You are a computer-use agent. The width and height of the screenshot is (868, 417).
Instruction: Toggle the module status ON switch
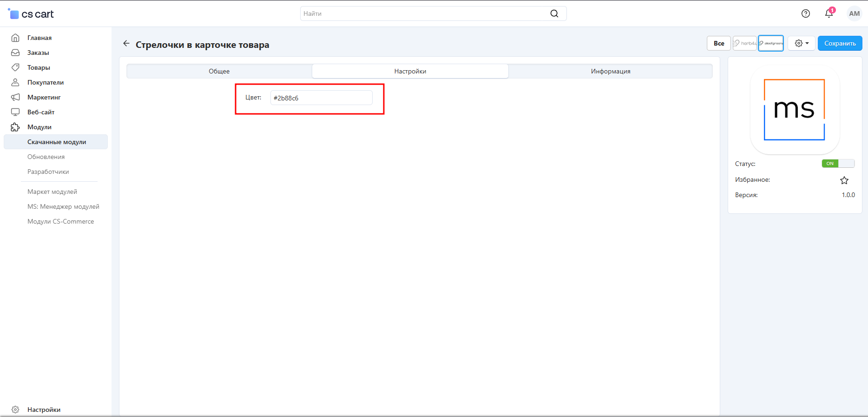(838, 164)
